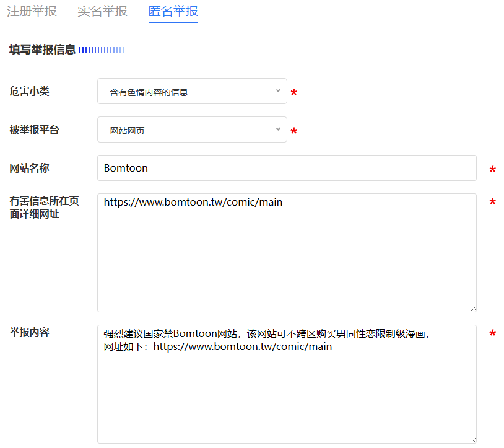Screen dimensions: 504x448
Task: Open the 被举报平台 dropdown
Action: pos(192,130)
